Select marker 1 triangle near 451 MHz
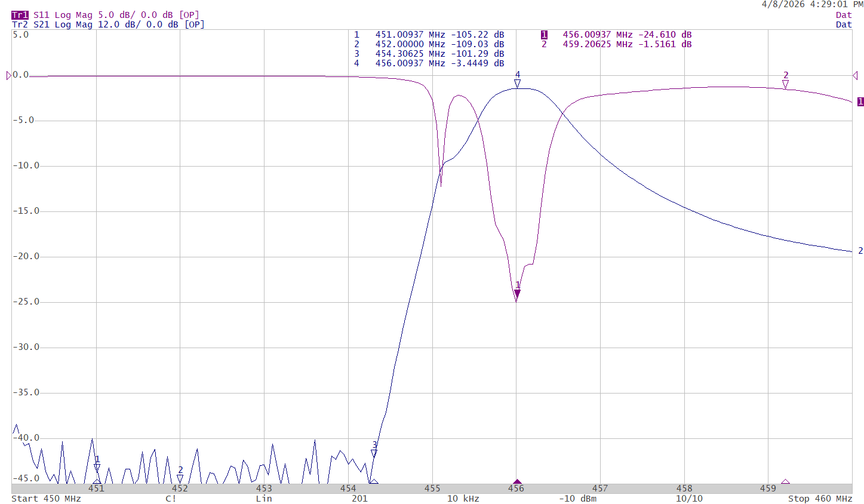The image size is (864, 504). (97, 468)
